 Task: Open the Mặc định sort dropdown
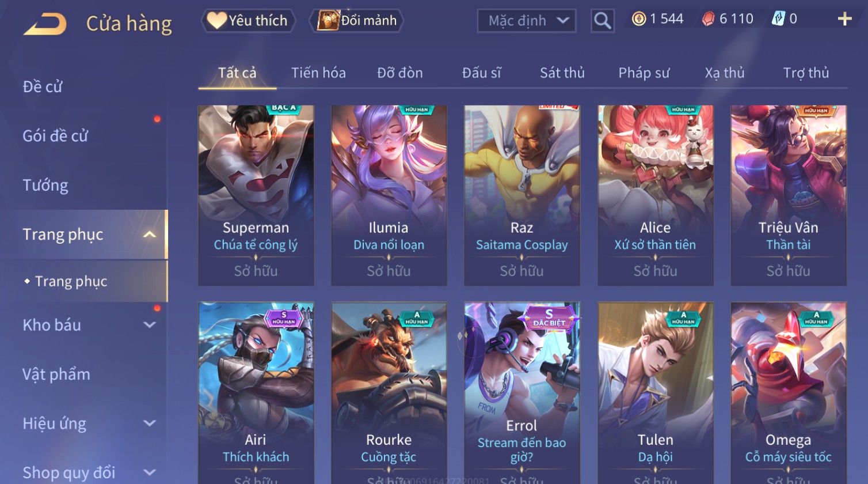pos(527,21)
